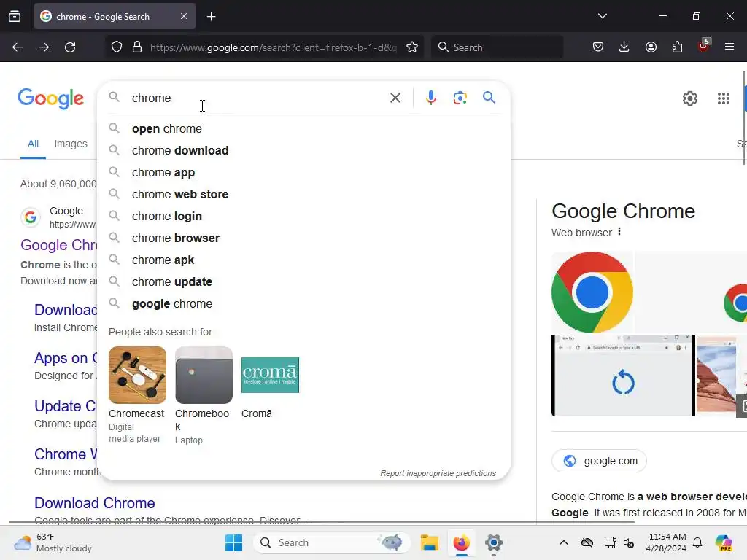Open the Settings app from taskbar
The image size is (747, 560).
pyautogui.click(x=494, y=542)
